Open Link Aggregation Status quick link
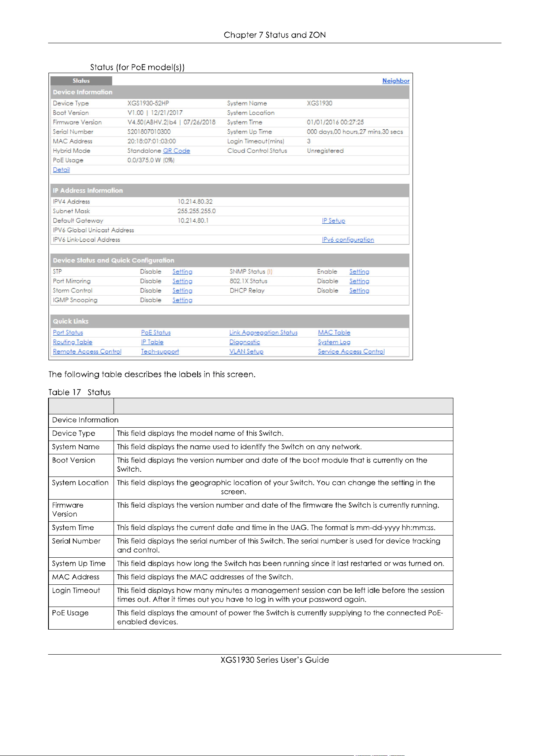535x756 pixels. coord(263,332)
